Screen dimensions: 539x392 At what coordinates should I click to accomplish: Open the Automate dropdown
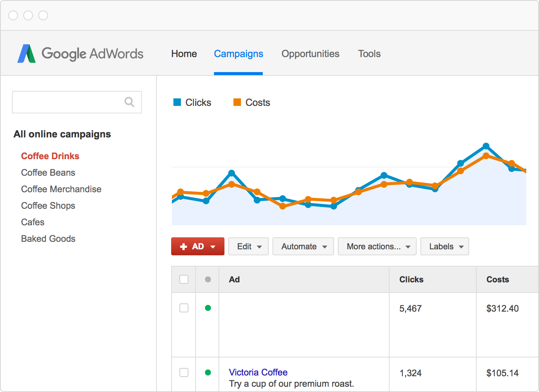pos(303,246)
